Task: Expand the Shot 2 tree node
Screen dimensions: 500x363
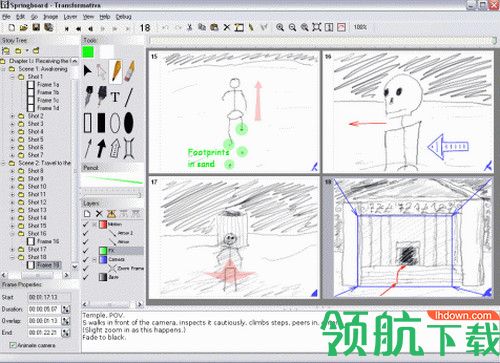Action: [x=12, y=116]
